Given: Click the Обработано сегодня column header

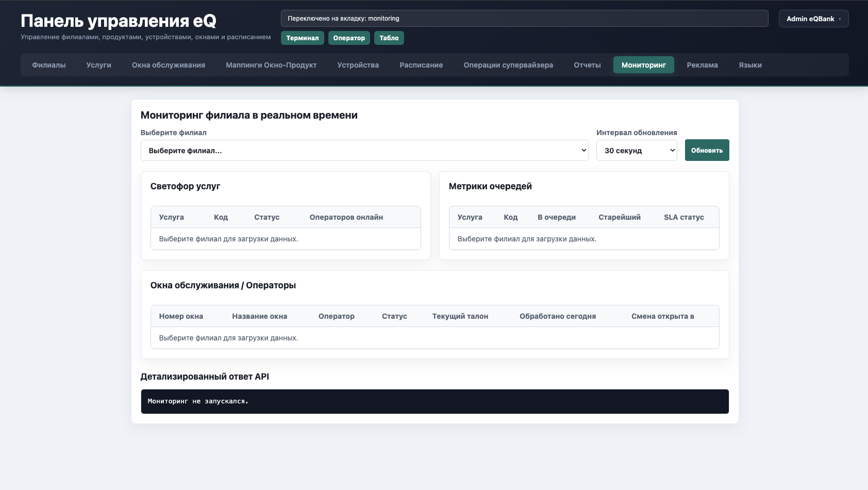Looking at the screenshot, I should click(558, 316).
